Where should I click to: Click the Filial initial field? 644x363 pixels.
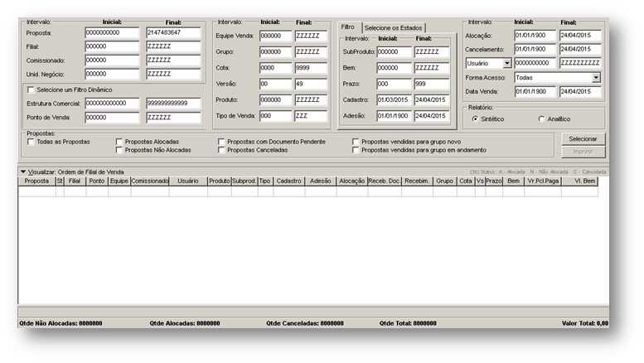pyautogui.click(x=112, y=46)
